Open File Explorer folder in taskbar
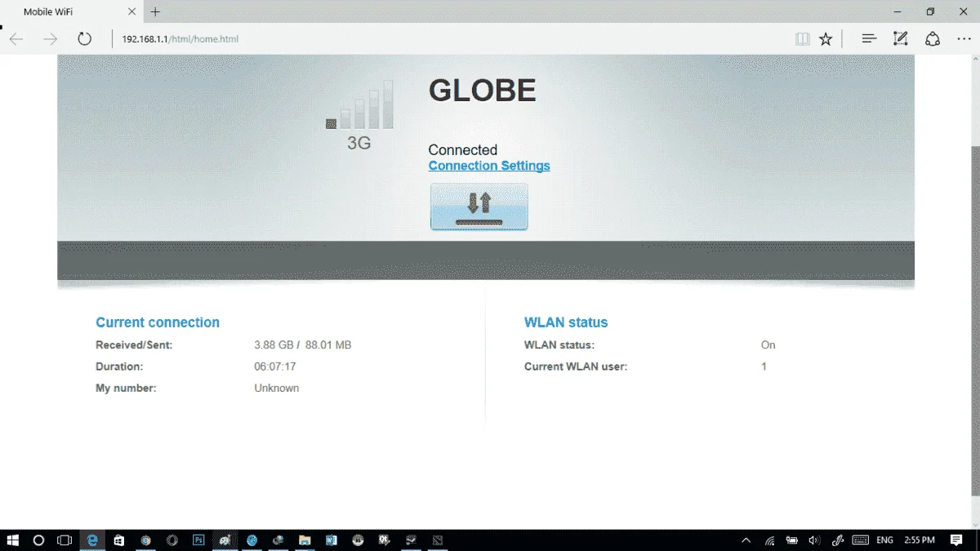This screenshot has width=980, height=551. click(x=305, y=540)
